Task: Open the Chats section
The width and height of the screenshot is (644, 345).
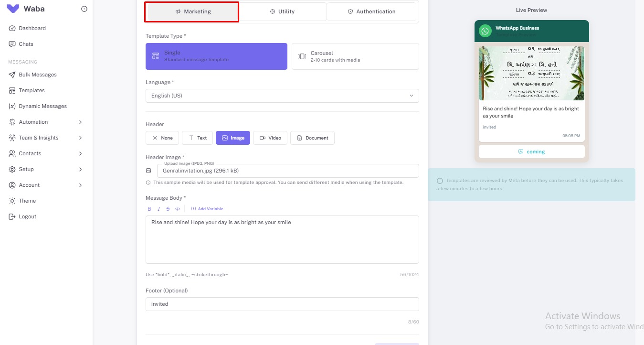Action: point(26,44)
